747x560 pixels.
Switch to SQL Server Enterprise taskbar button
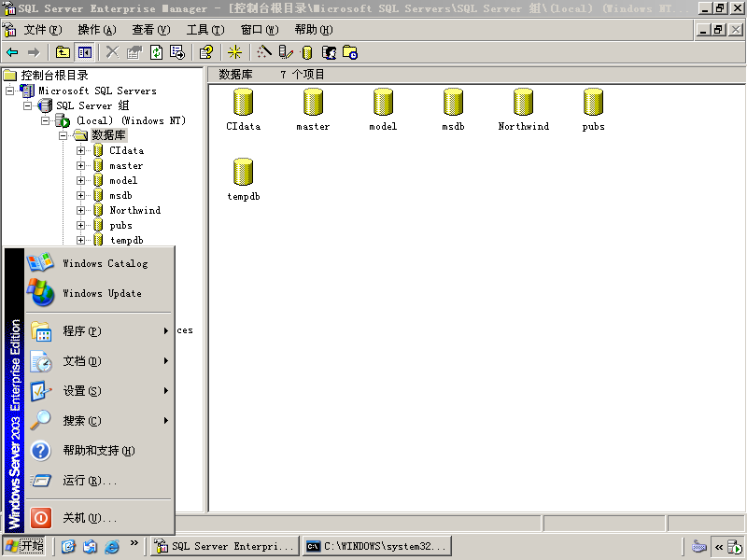pyautogui.click(x=225, y=546)
